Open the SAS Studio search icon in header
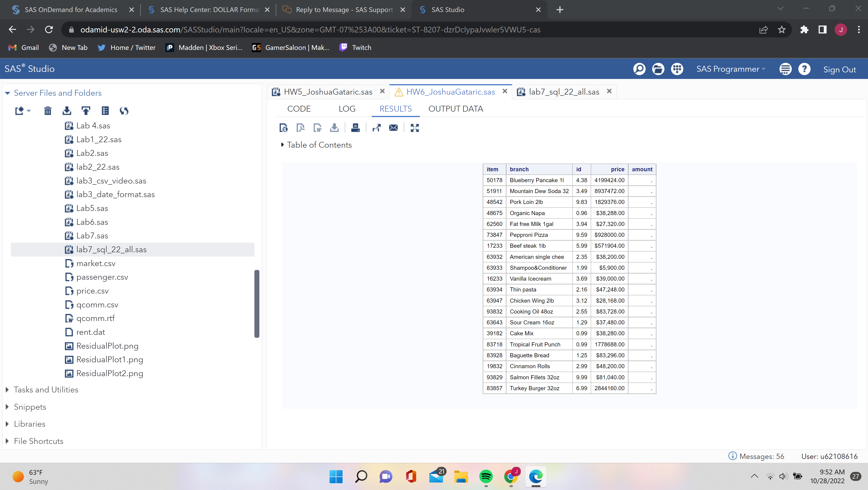 (x=639, y=69)
